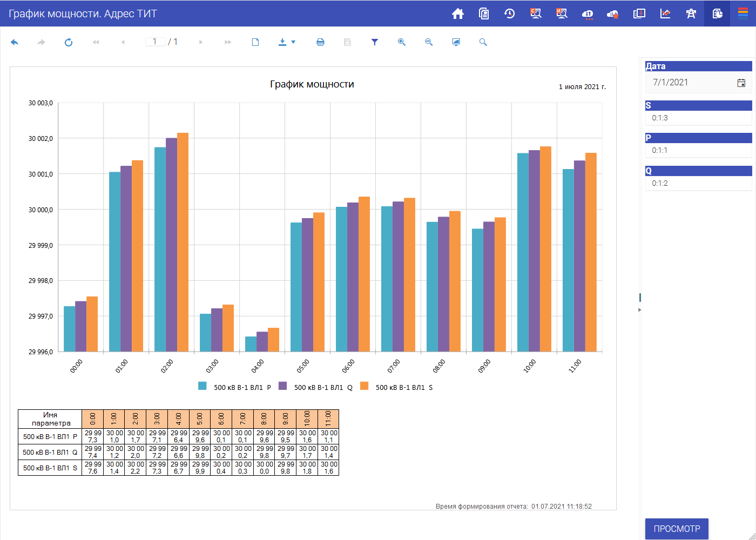Refresh the report with the reload icon
This screenshot has width=756, height=540.
[69, 42]
